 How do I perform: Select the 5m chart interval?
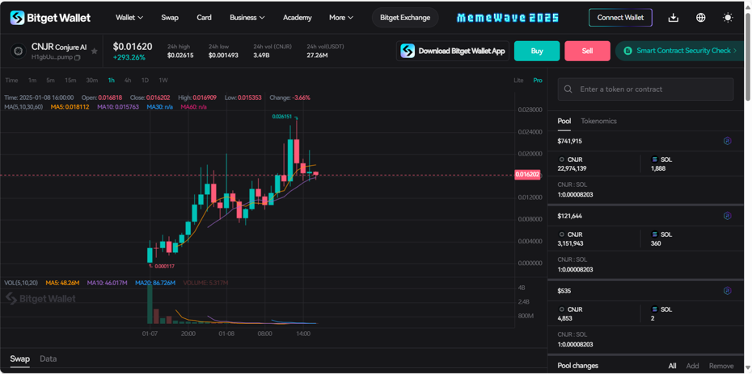(x=51, y=80)
